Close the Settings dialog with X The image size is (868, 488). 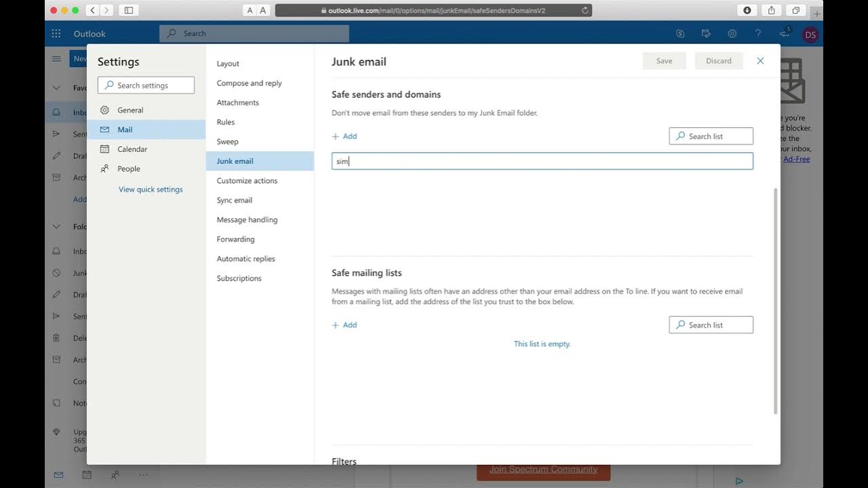point(760,61)
